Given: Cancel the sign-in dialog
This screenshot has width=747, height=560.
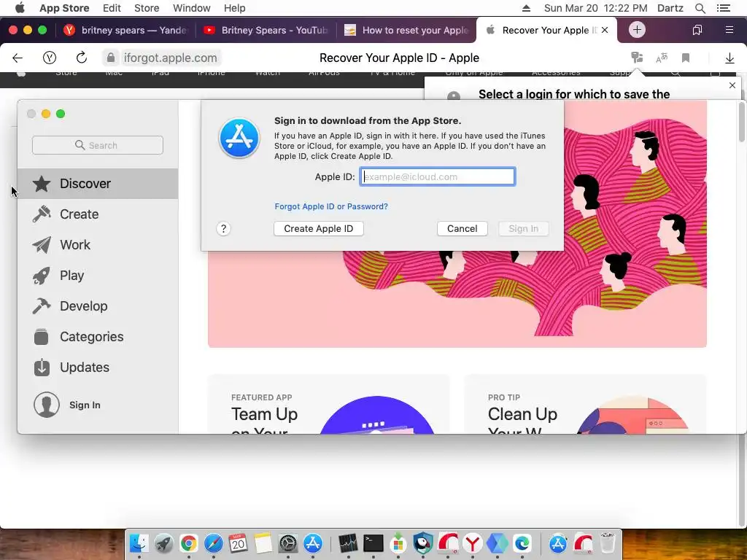Looking at the screenshot, I should (462, 228).
